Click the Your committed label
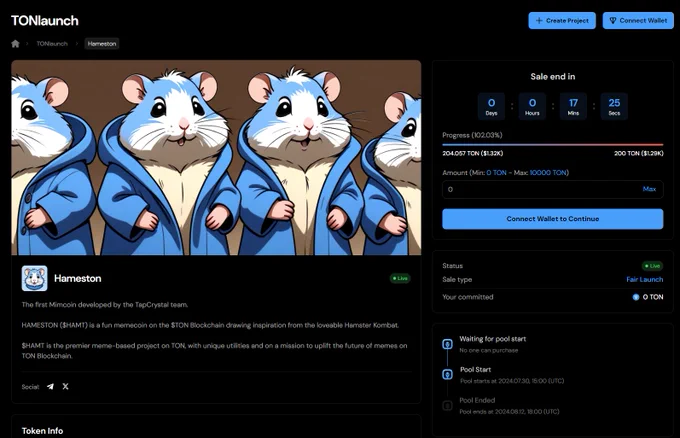 [x=468, y=297]
